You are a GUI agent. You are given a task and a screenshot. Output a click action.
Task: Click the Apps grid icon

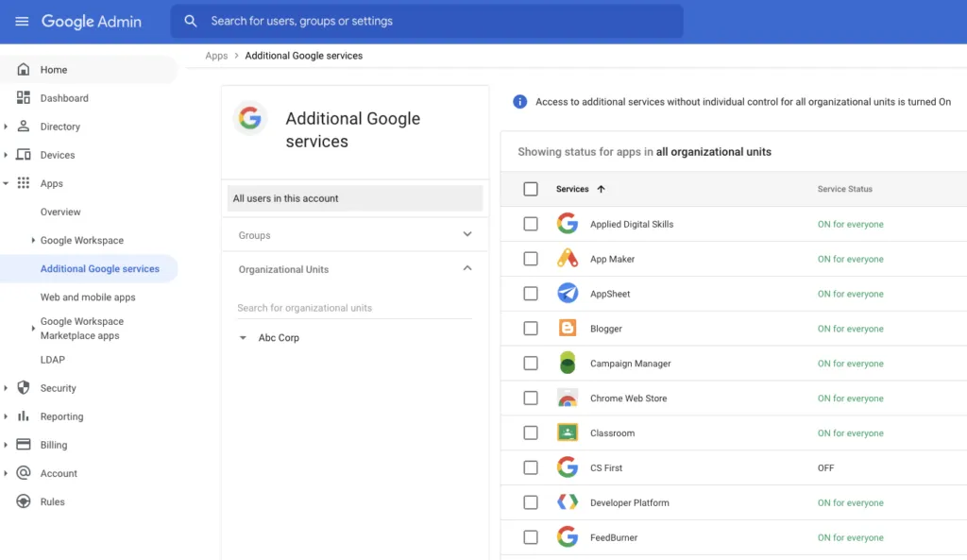pyautogui.click(x=24, y=182)
